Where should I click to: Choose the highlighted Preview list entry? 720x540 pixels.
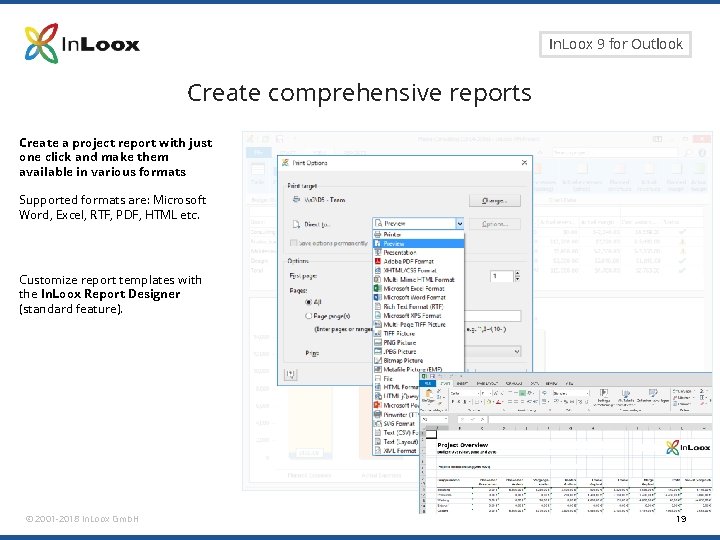(418, 243)
